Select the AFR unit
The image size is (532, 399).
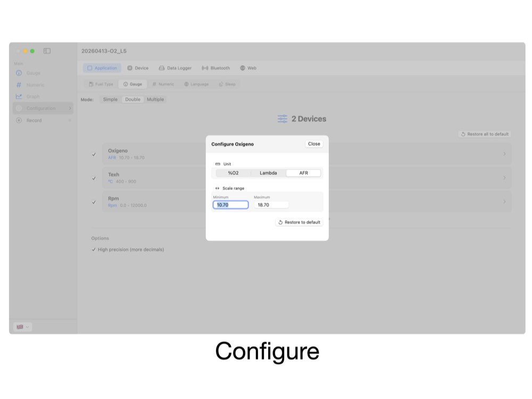304,173
